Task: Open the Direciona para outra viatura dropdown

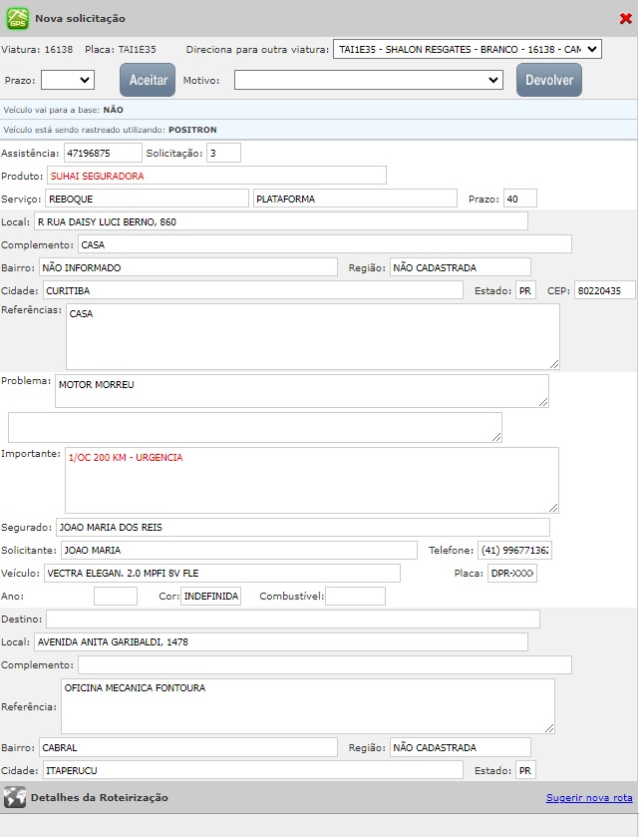Action: [x=468, y=49]
